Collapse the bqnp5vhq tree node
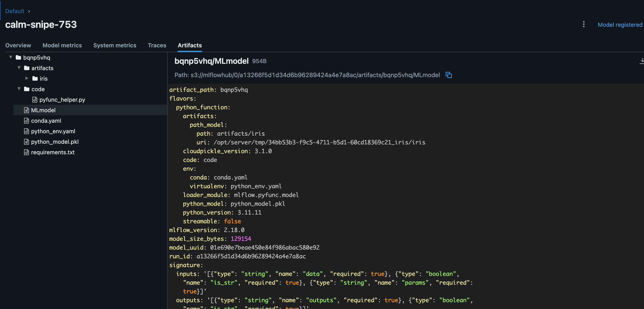This screenshot has width=644, height=309. point(11,57)
